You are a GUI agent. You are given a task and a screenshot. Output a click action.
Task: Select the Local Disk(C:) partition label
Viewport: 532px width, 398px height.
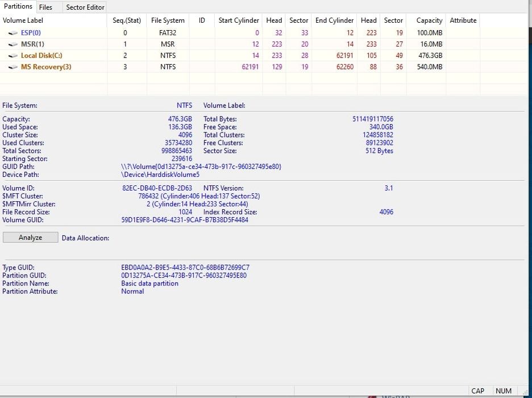[41, 56]
